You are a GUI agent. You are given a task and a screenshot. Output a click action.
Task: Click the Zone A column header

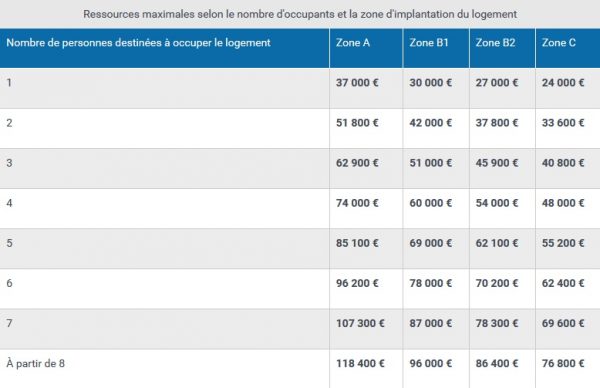(x=366, y=48)
